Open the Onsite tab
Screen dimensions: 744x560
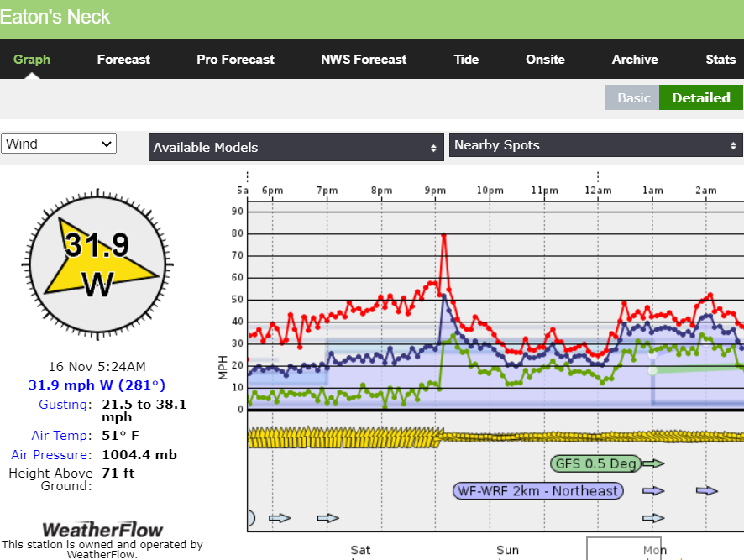pyautogui.click(x=545, y=60)
